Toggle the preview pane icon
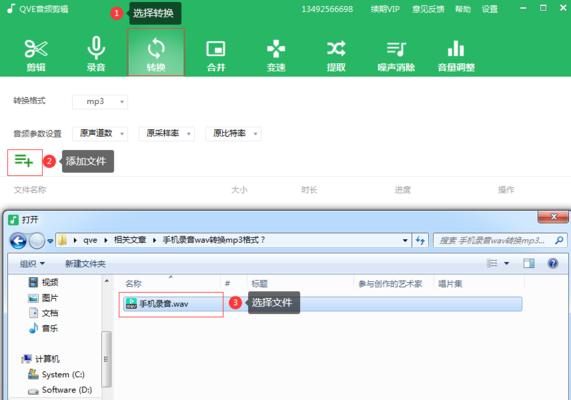The height and width of the screenshot is (400, 571). [x=529, y=263]
